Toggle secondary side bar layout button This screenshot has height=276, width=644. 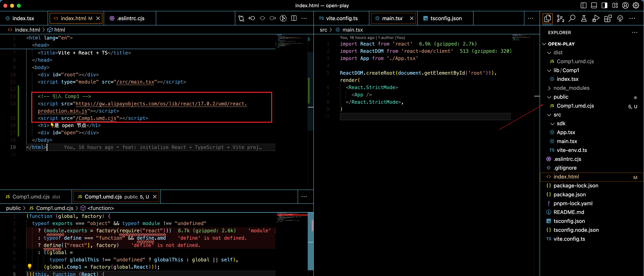(x=605, y=6)
